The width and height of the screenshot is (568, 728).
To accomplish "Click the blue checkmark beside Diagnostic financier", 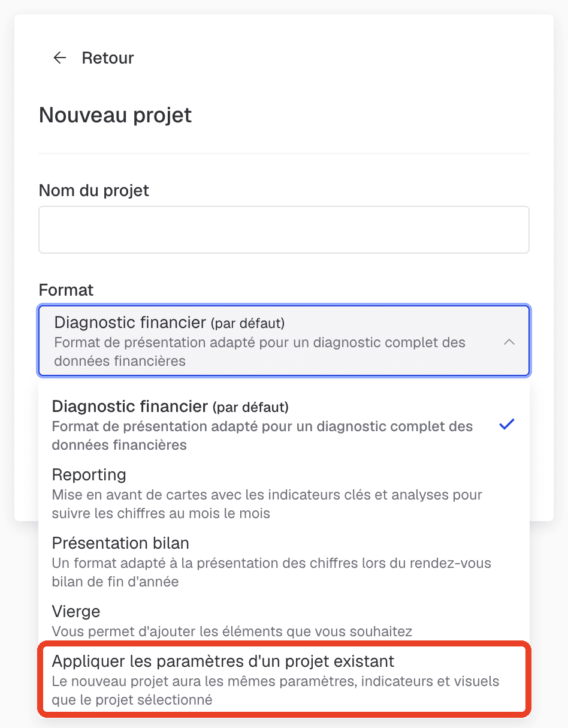I will click(x=507, y=425).
